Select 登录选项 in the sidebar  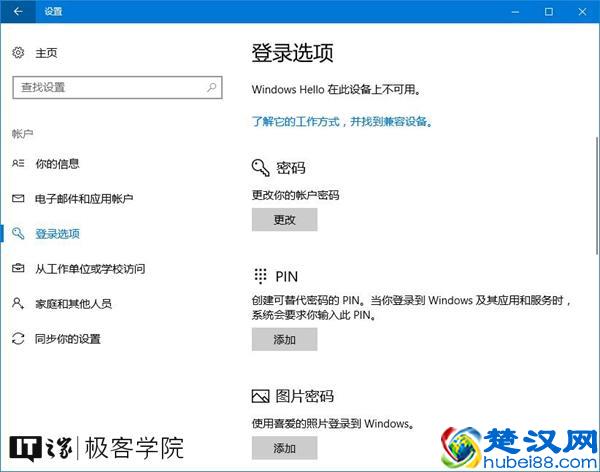tap(57, 234)
